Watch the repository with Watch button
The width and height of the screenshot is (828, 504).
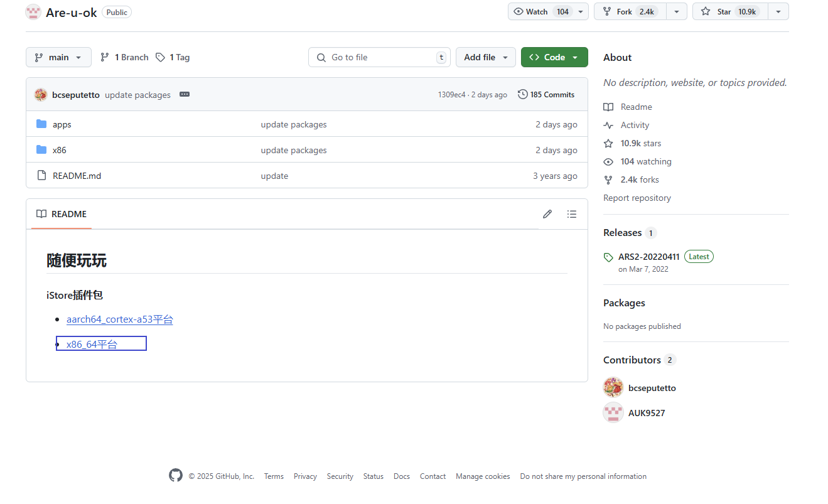(x=540, y=11)
